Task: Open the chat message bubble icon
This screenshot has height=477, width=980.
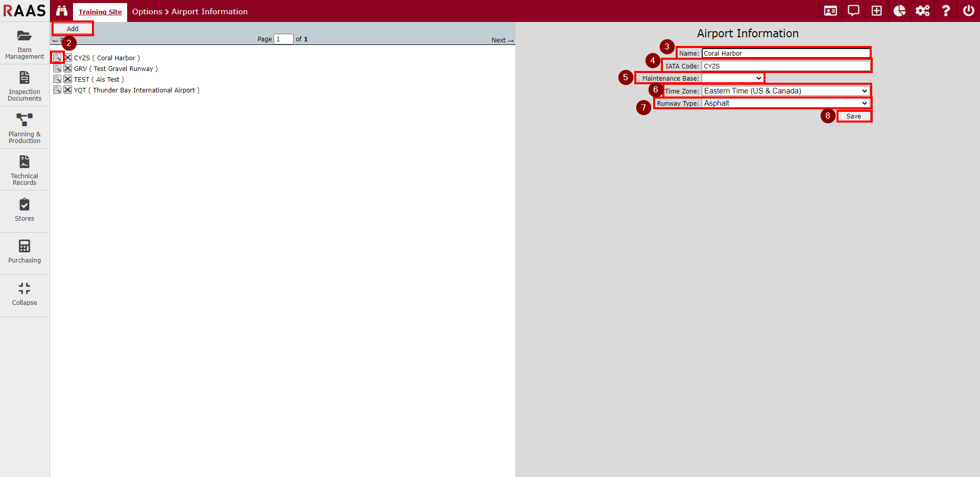Action: (853, 11)
